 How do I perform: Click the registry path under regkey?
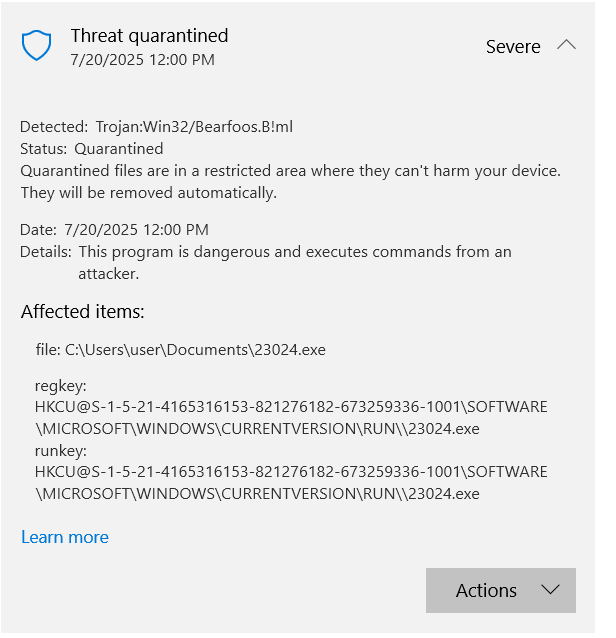pos(291,418)
